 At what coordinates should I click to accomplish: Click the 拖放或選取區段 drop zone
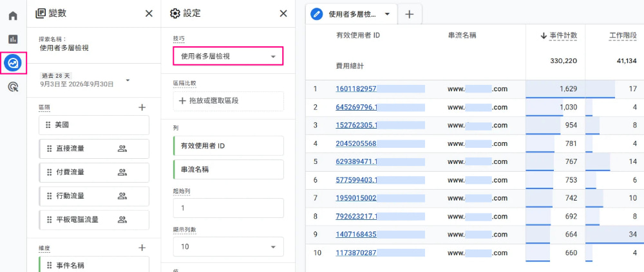(229, 101)
